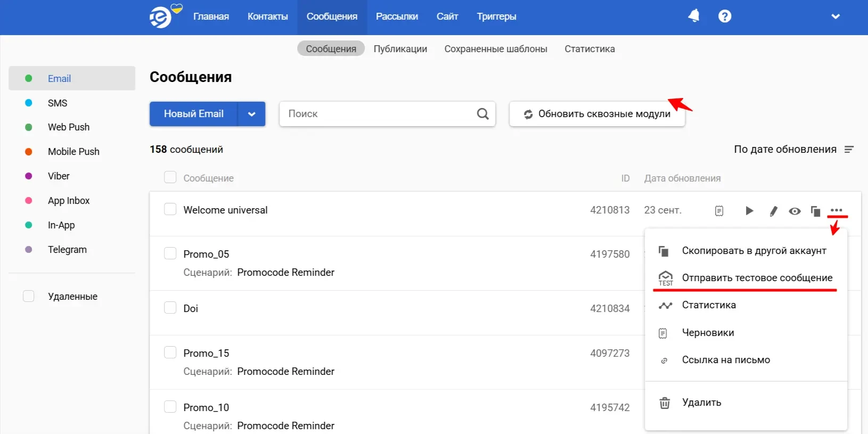Expand the Новый Email dropdown arrow
Viewport: 868px width, 434px height.
(x=251, y=114)
